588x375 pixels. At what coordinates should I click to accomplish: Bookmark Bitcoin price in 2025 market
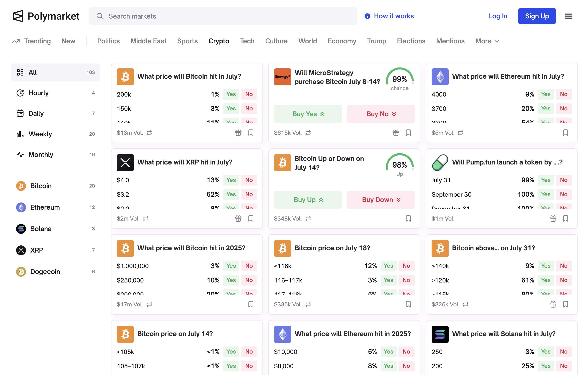tap(251, 304)
